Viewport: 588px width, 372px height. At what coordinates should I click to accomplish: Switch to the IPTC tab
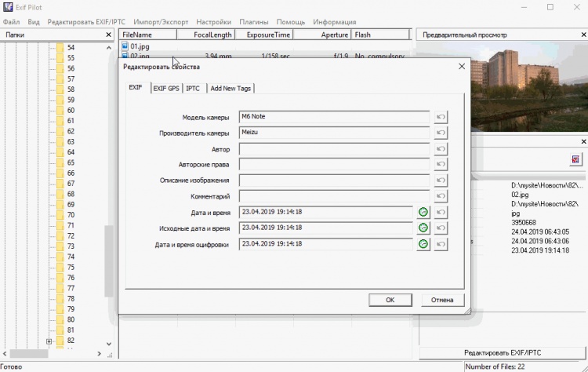(193, 88)
